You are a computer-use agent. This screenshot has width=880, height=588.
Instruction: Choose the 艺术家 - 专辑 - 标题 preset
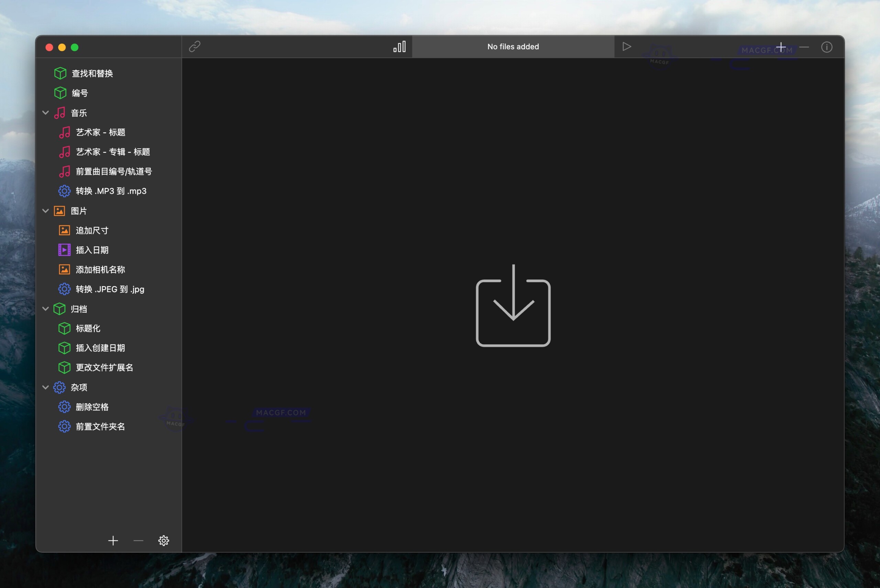click(113, 152)
